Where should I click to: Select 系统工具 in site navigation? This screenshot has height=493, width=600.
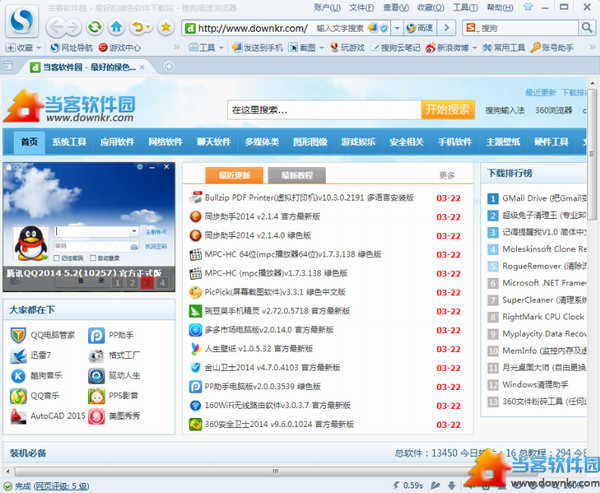69,142
